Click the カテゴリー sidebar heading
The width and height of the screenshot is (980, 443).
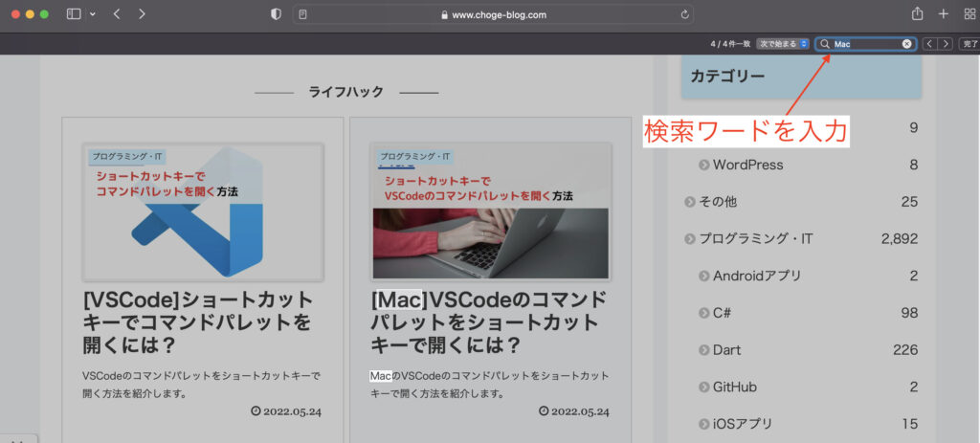point(727,77)
